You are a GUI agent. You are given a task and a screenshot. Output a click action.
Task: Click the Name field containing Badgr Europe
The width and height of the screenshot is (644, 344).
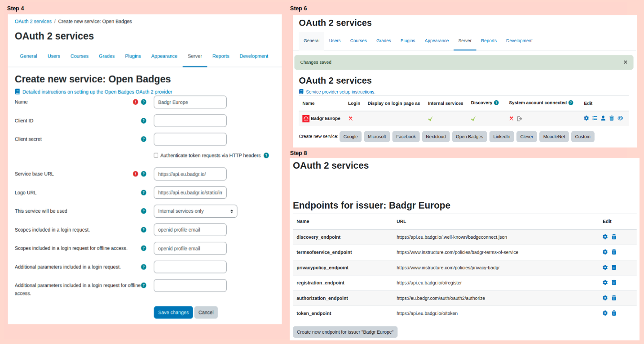(x=190, y=102)
